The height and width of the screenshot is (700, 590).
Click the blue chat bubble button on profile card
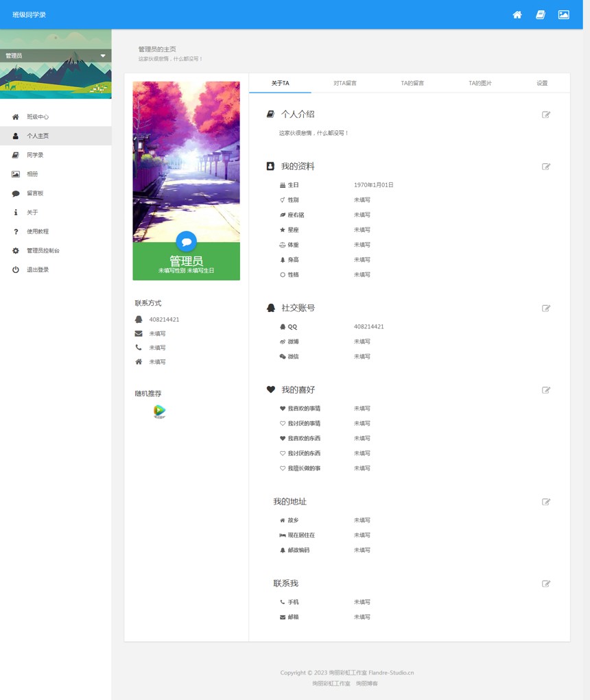click(x=186, y=241)
